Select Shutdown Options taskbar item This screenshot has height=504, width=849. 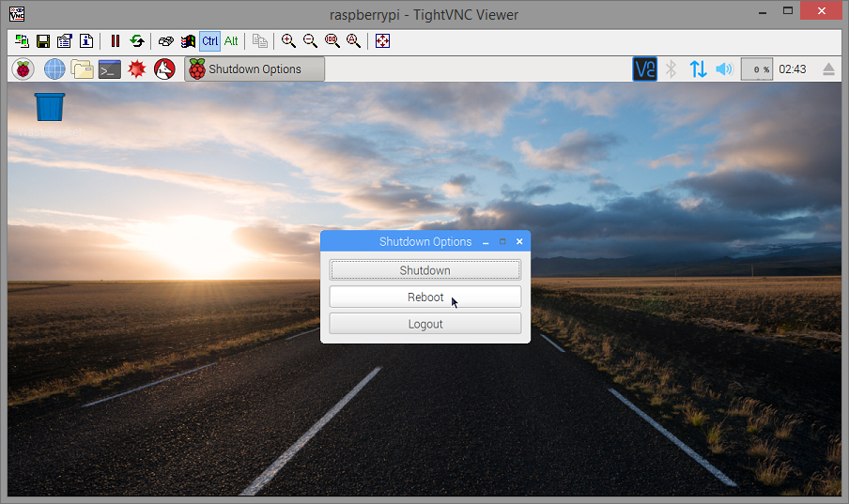[255, 69]
